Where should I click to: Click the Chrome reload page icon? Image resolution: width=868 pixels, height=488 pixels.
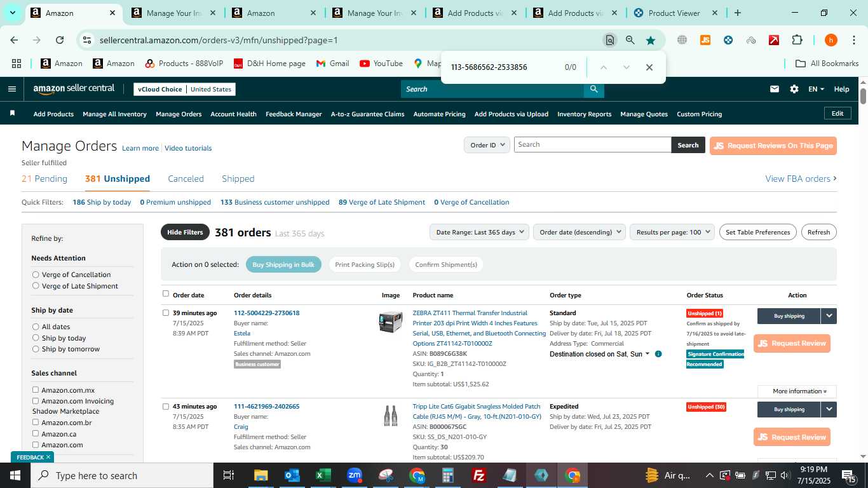60,40
